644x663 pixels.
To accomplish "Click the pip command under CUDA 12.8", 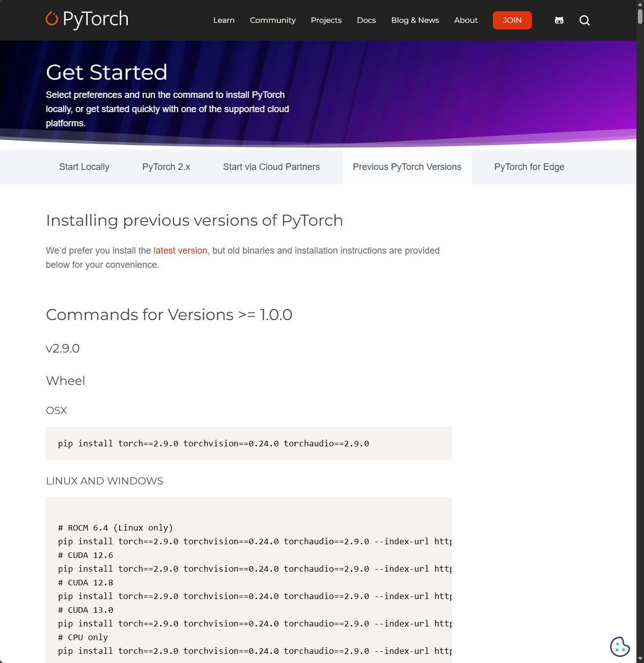I will click(255, 596).
